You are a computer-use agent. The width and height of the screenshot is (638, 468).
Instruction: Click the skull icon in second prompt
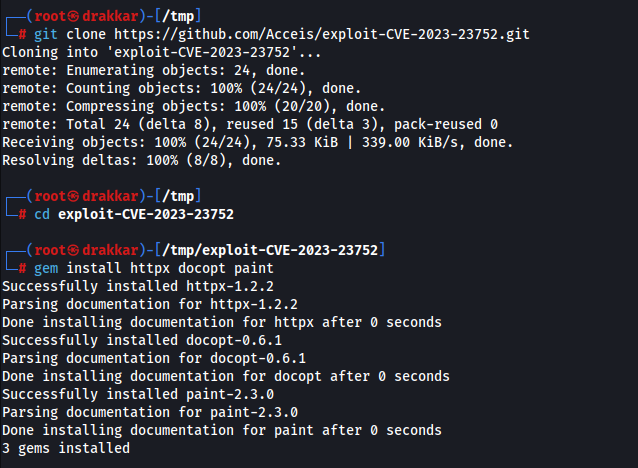coord(73,197)
